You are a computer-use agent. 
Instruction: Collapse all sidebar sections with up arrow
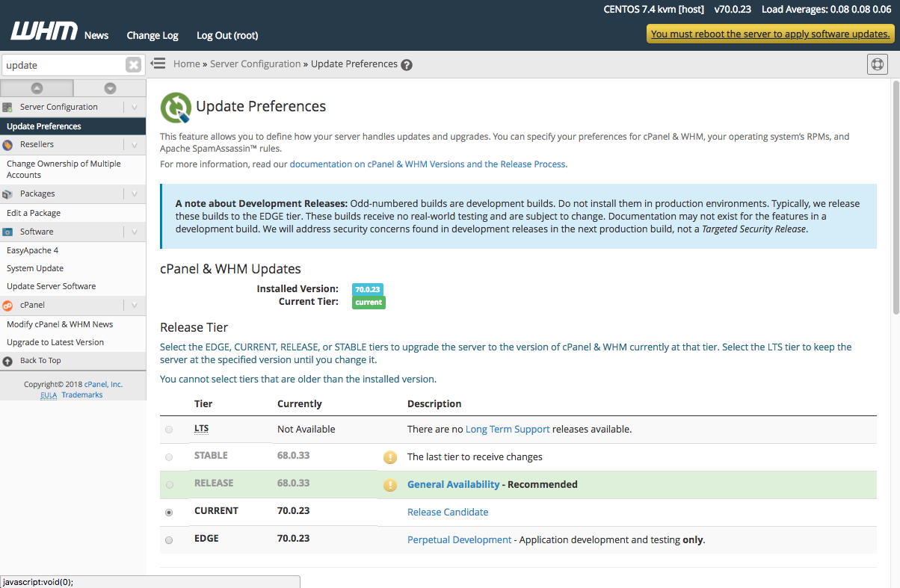tap(37, 88)
